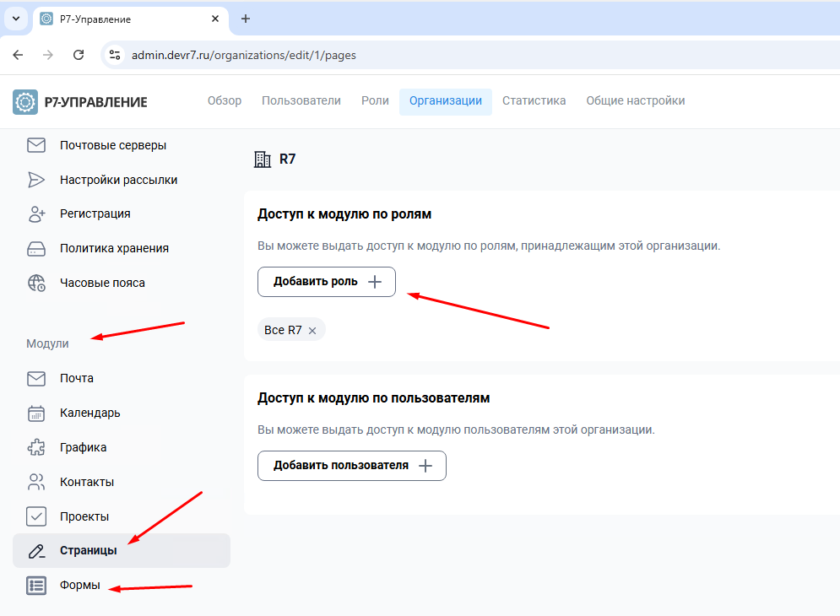Viewport: 840px width, 616px height.
Task: Remove the Все R7 role tag
Action: (312, 331)
